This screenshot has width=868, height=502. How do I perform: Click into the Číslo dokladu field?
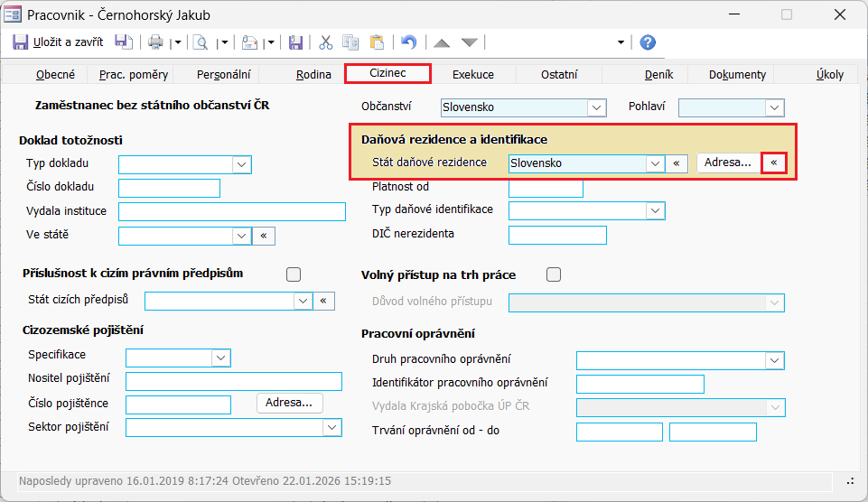click(x=169, y=188)
